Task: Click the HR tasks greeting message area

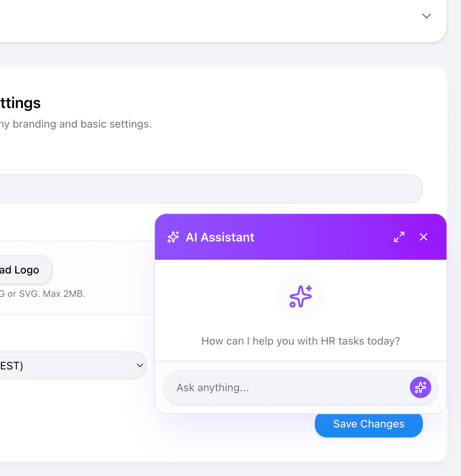Action: pos(301,341)
